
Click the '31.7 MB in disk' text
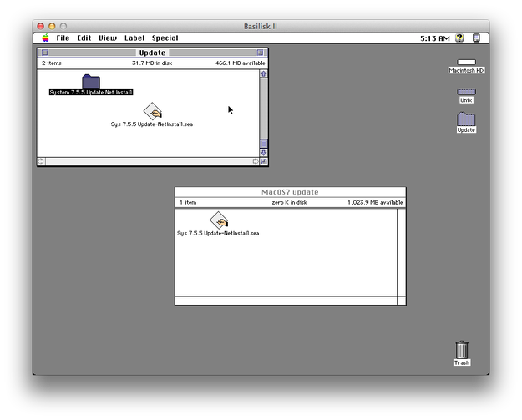click(x=152, y=63)
